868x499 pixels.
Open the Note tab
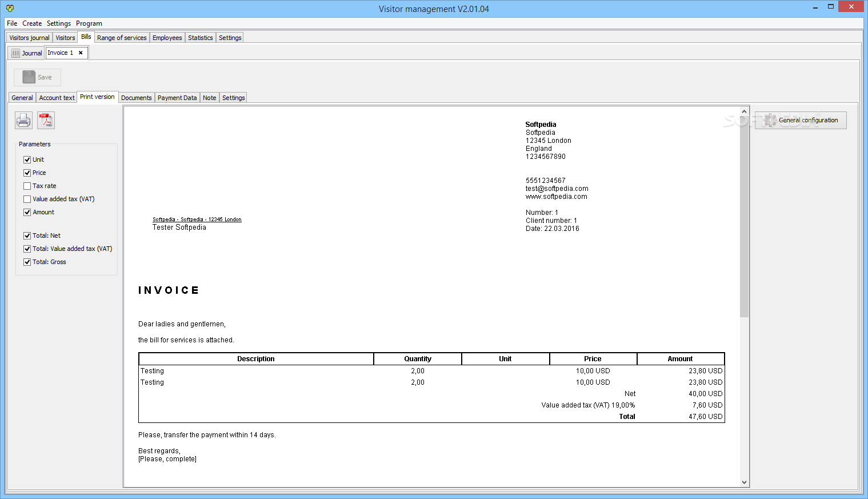210,98
